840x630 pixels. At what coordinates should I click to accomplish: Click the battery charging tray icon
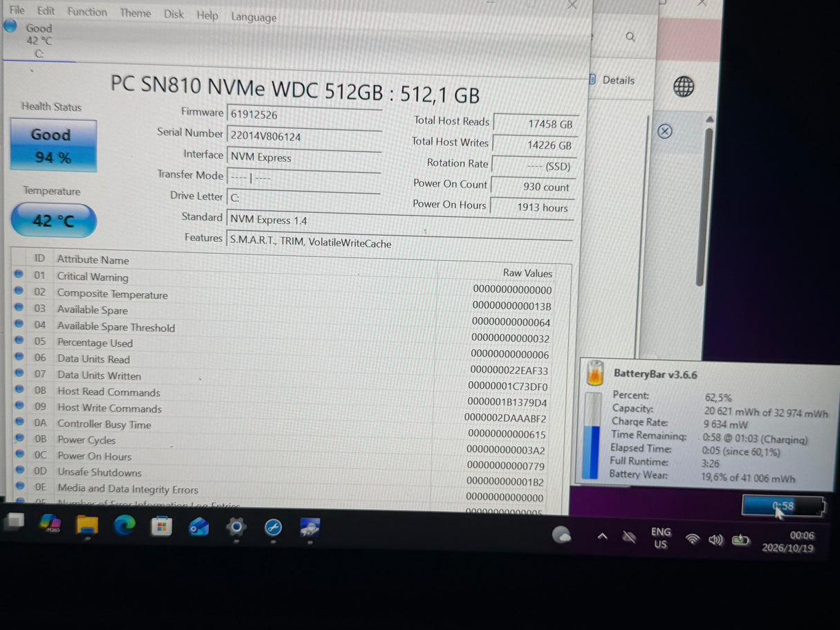tap(740, 539)
